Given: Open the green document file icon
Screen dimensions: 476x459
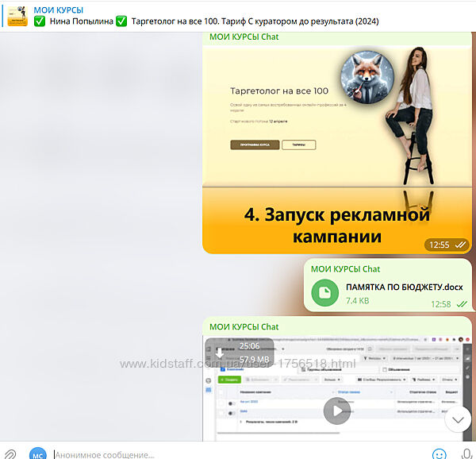Looking at the screenshot, I should (324, 292).
